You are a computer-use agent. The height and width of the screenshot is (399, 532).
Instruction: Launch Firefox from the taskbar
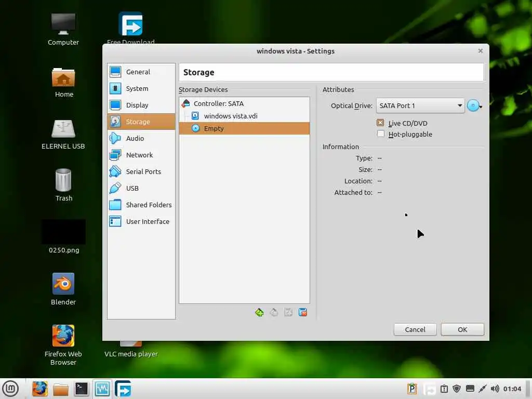pyautogui.click(x=39, y=389)
